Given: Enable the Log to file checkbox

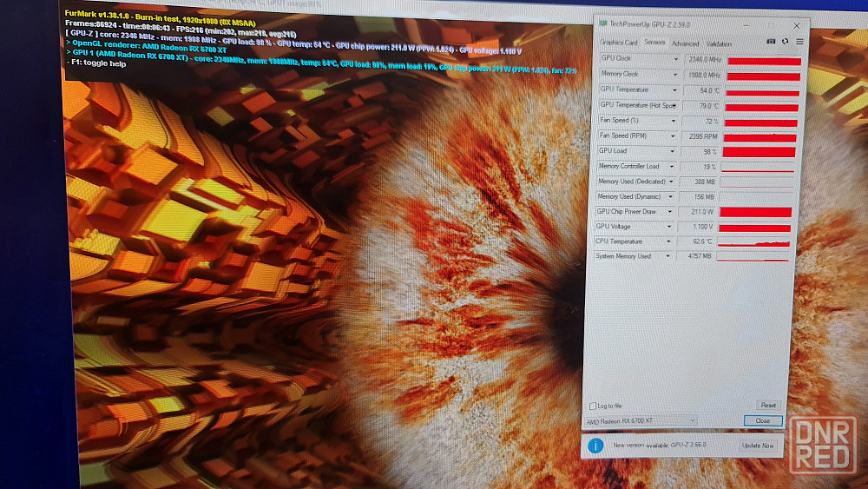Looking at the screenshot, I should pyautogui.click(x=592, y=406).
